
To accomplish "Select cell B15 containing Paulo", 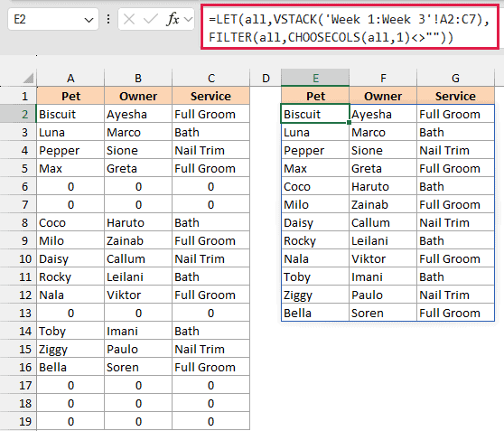I will [138, 349].
